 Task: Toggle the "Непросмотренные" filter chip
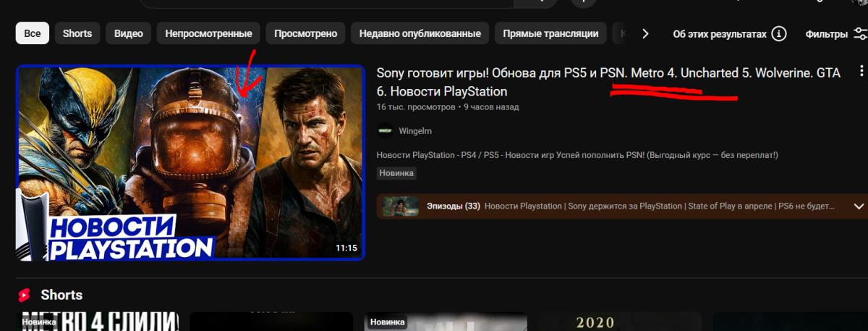[x=208, y=33]
